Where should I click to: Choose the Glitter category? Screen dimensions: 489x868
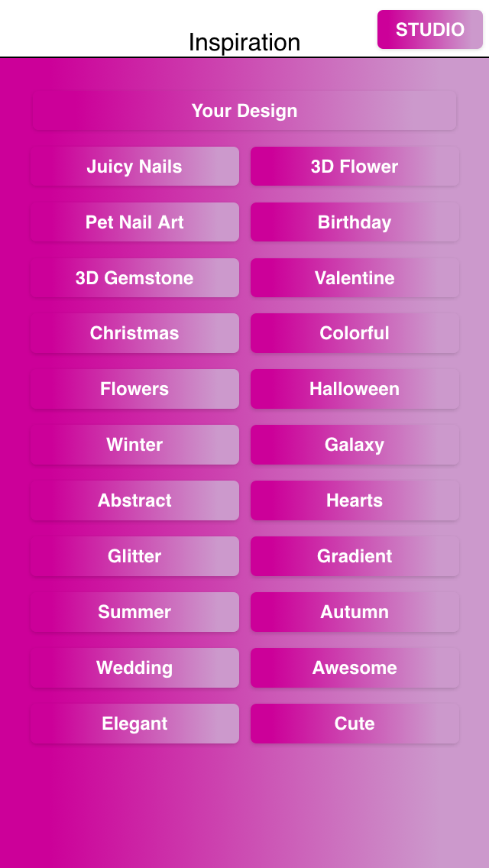tap(134, 556)
